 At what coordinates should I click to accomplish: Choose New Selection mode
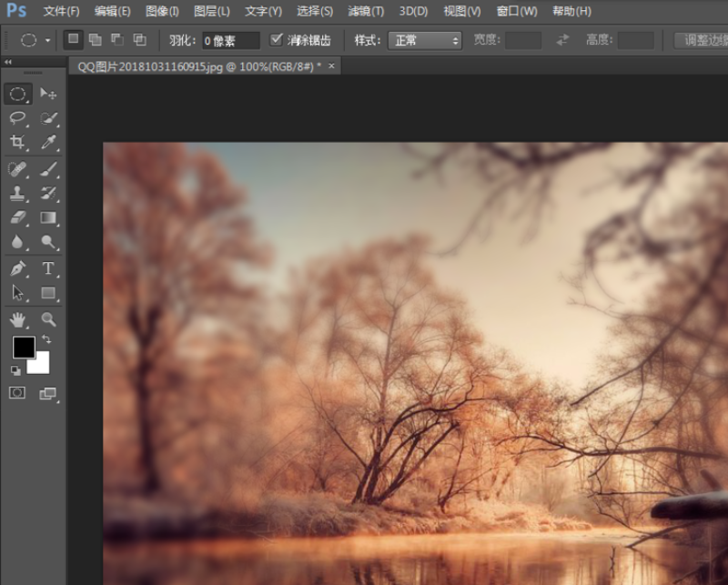pos(74,39)
